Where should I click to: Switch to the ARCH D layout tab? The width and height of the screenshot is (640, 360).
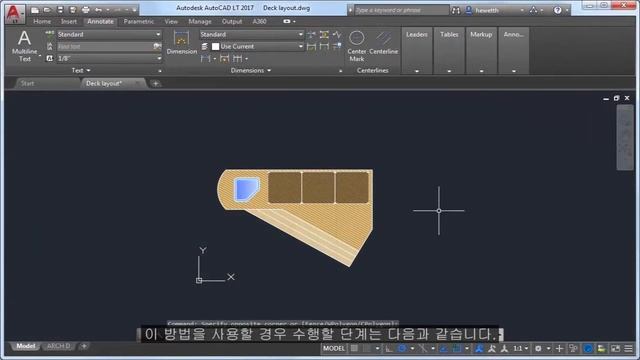58,346
